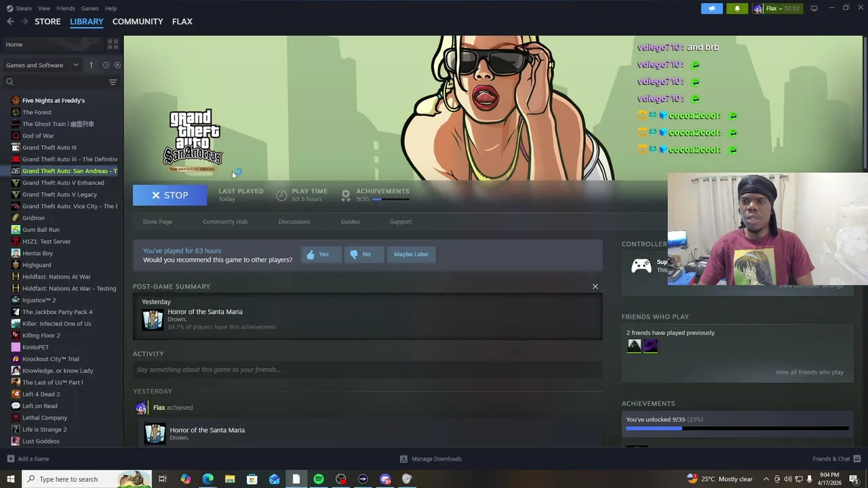Viewport: 868px width, 488px height.
Task: Open the controller support gamepad icon
Action: pos(641,265)
